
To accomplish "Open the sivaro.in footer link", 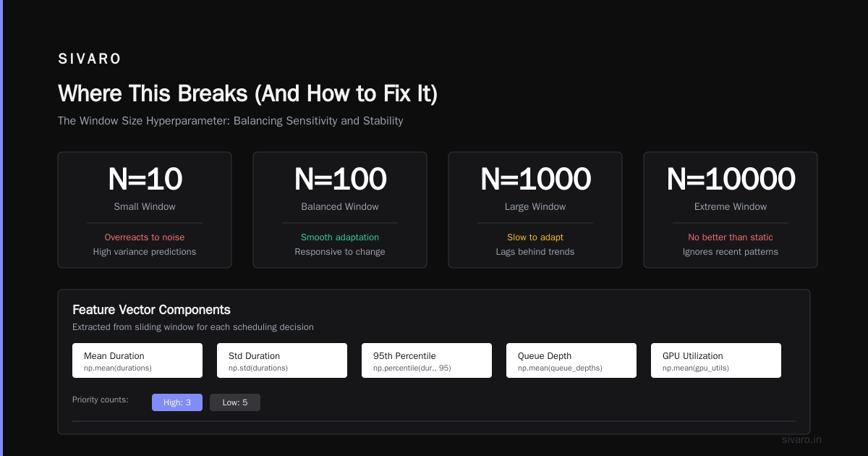I will [x=802, y=439].
